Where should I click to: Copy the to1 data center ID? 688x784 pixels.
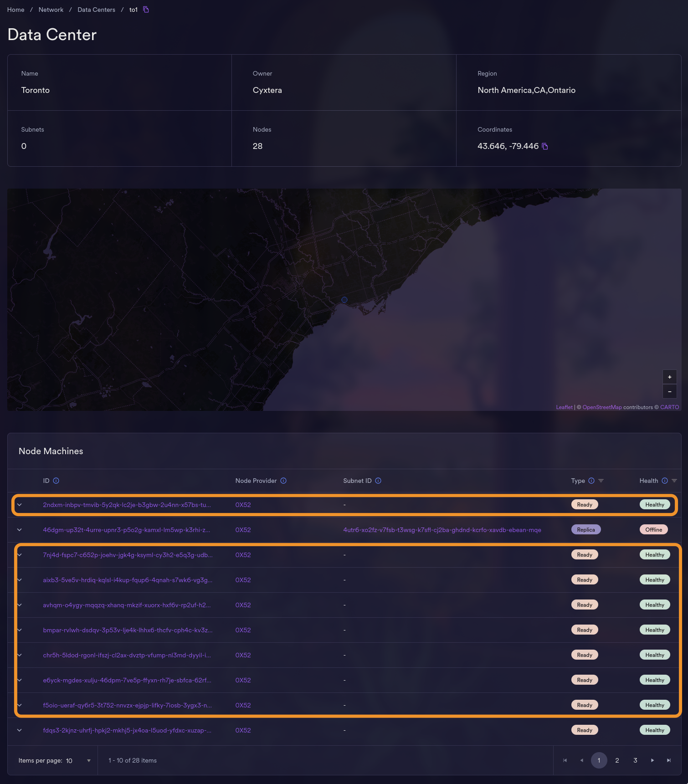(146, 10)
